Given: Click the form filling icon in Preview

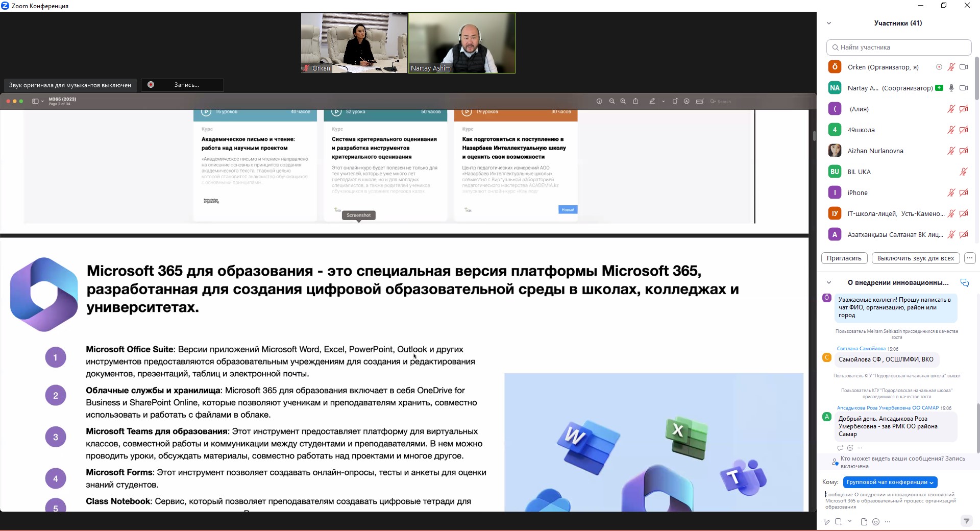Looking at the screenshot, I should 700,101.
